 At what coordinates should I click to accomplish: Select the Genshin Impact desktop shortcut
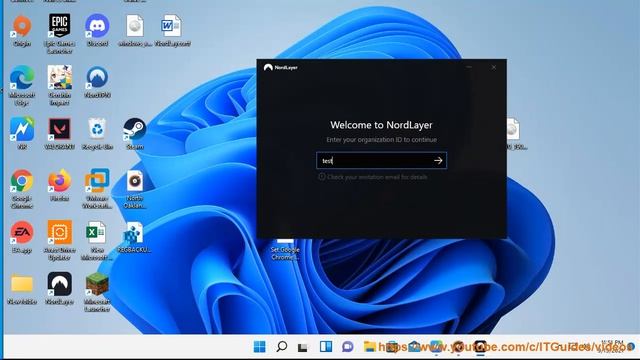point(60,86)
